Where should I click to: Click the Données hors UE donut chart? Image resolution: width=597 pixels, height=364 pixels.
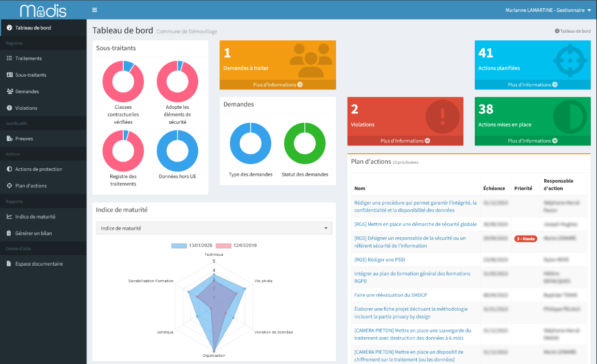178,151
